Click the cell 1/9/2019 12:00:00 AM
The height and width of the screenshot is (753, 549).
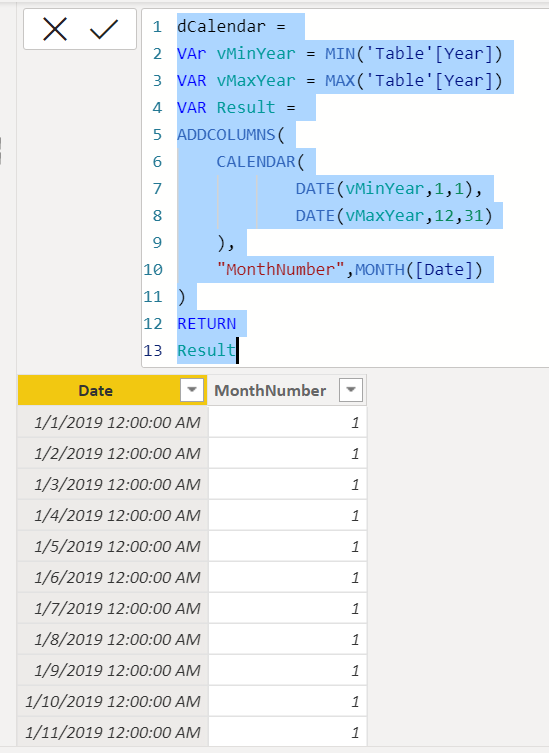(113, 670)
